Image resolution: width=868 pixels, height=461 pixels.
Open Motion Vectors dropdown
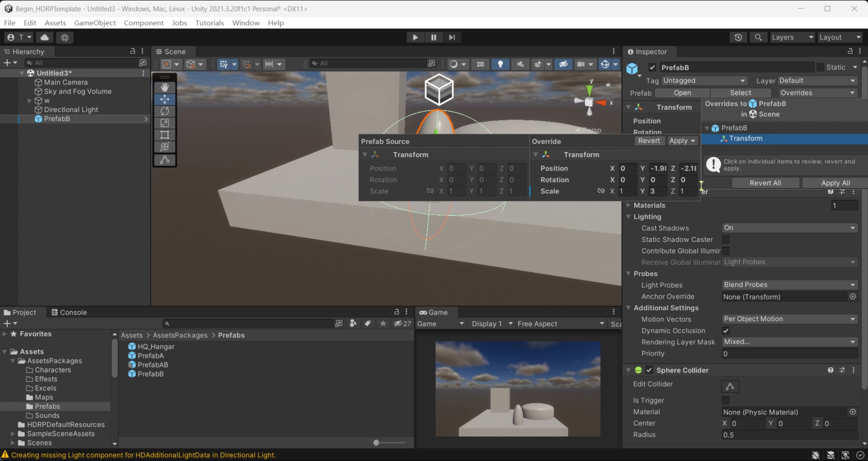(x=789, y=319)
